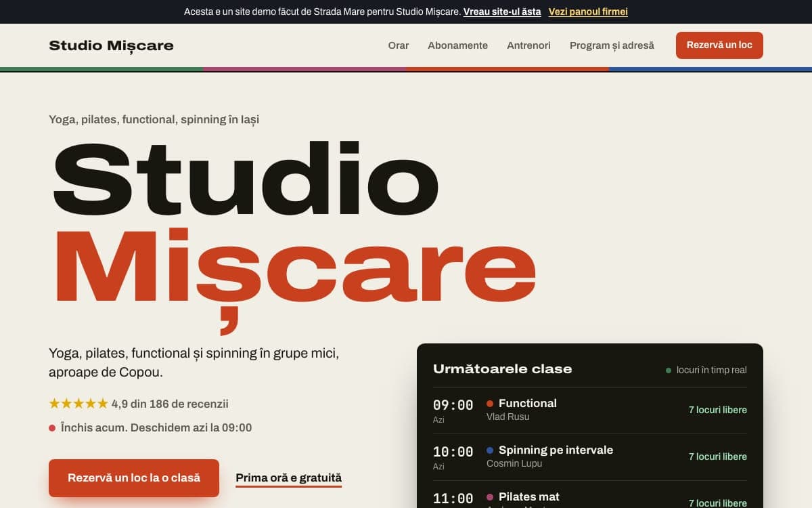Click the 10:00 class time

click(453, 452)
